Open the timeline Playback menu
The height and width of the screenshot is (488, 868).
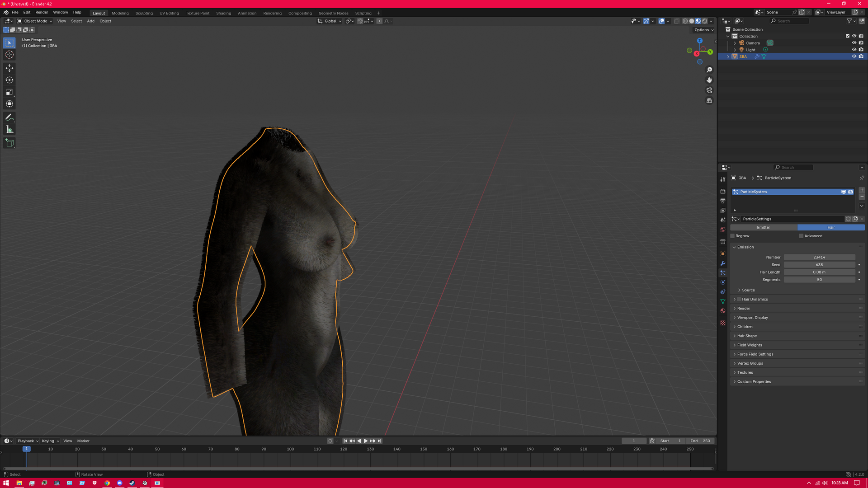27,441
